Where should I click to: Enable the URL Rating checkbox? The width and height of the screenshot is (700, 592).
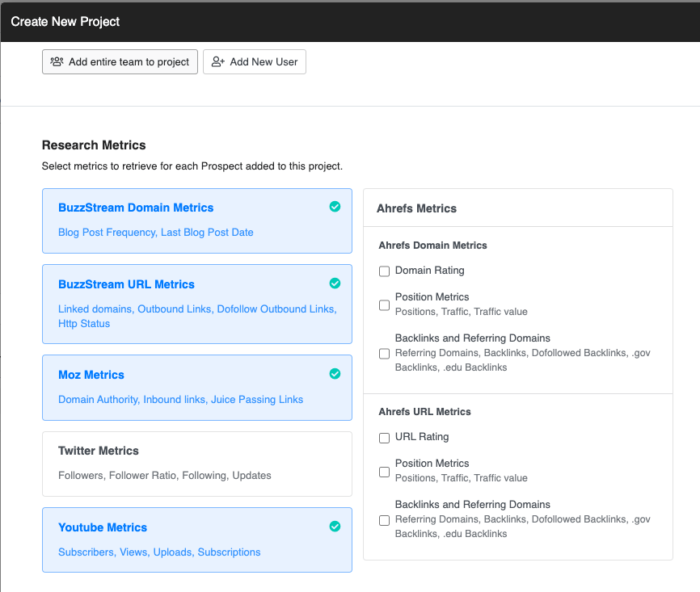tap(384, 437)
